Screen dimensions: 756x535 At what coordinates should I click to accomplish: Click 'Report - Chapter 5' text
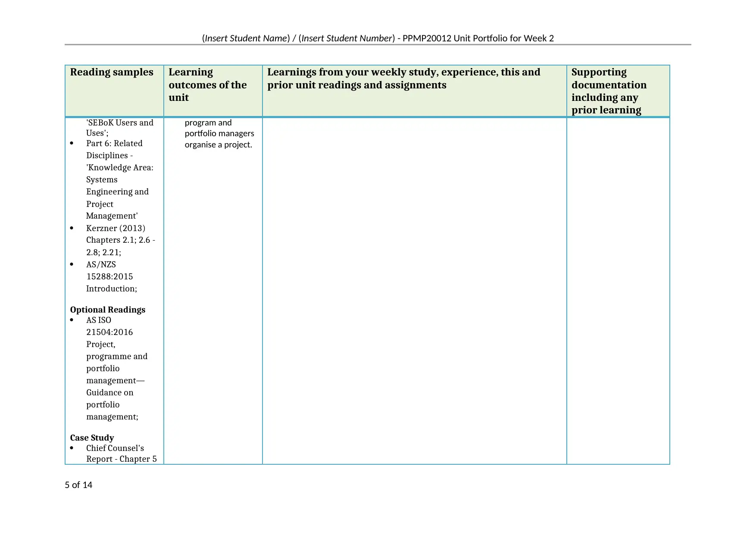coord(121,459)
